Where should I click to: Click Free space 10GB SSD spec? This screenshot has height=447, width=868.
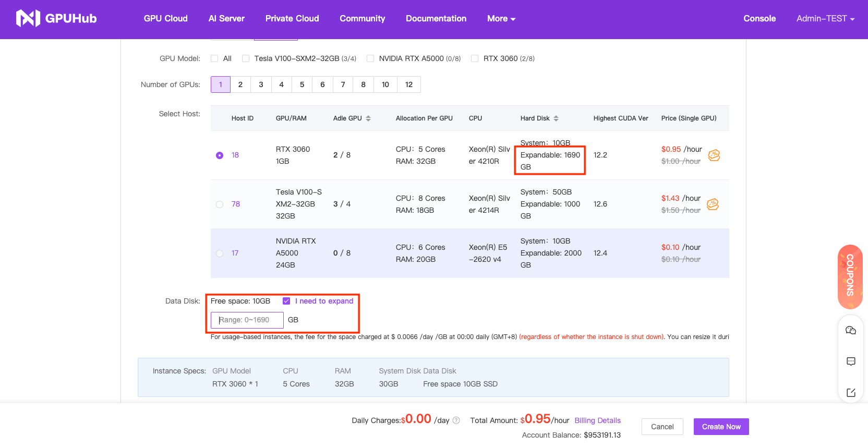(461, 384)
